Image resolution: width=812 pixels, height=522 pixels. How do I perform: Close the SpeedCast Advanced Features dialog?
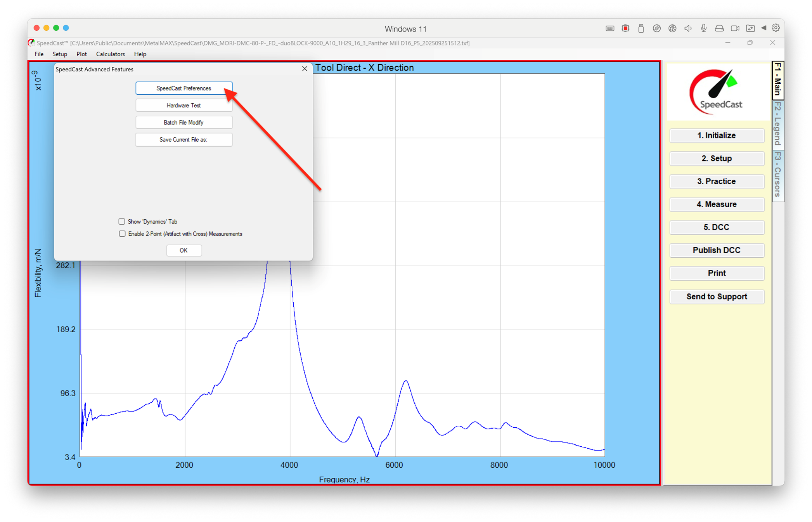(305, 69)
